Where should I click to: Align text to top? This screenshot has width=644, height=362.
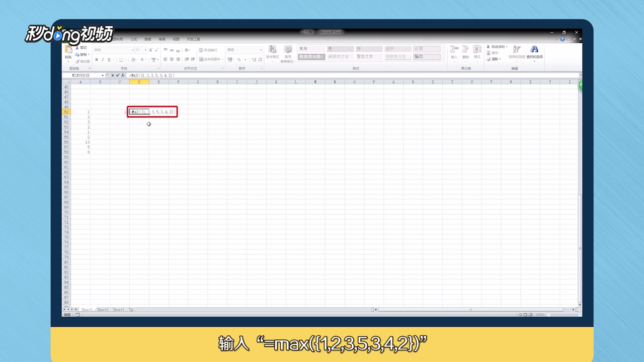165,50
